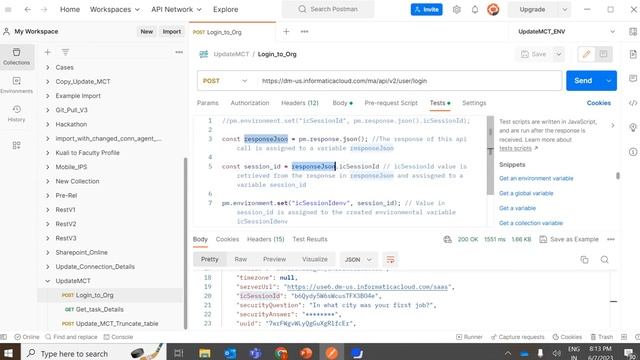Viewport: 640px width, 360px height.
Task: Expand the Copy_Update_MCT collection
Action: tap(48, 82)
